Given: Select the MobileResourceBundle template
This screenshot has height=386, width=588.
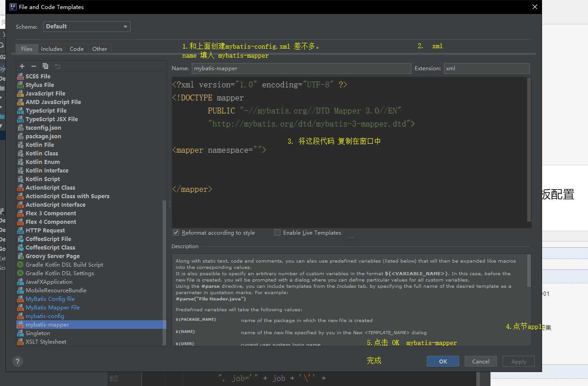Looking at the screenshot, I should [91, 291].
